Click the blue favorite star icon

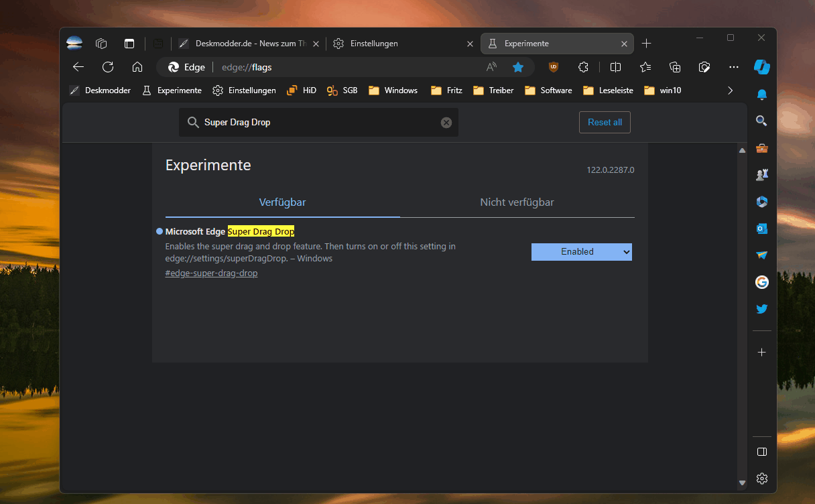[518, 67]
